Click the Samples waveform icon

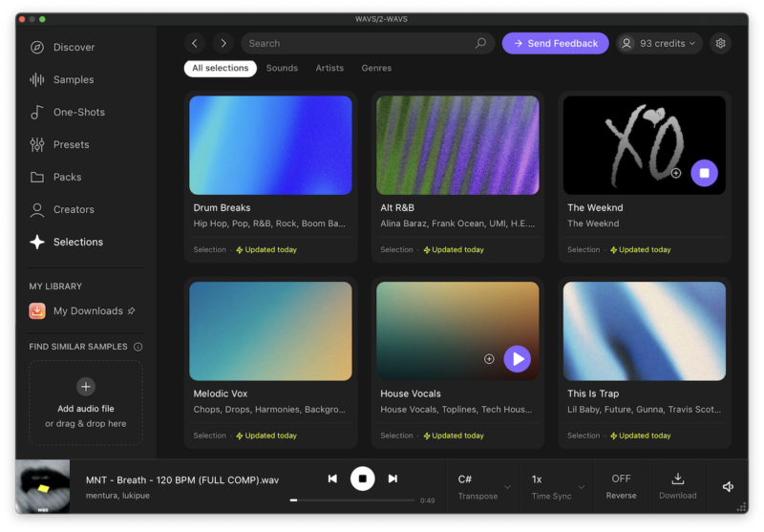point(37,79)
